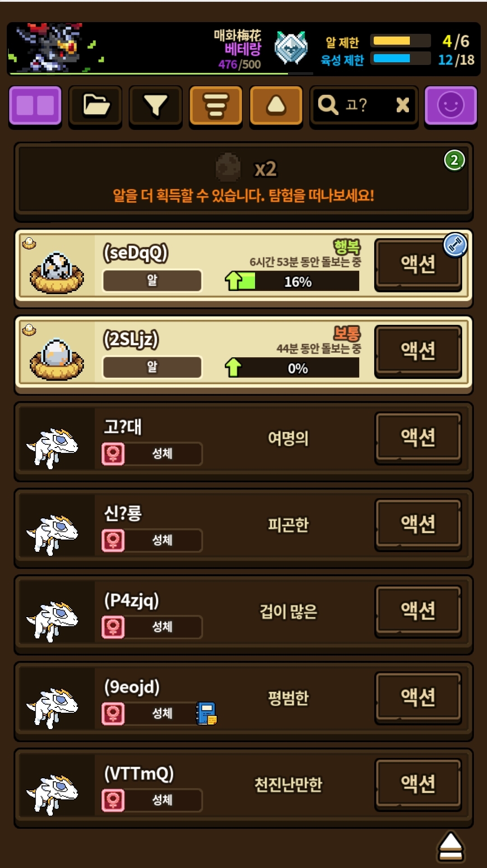Clear the search text with X

tap(403, 105)
